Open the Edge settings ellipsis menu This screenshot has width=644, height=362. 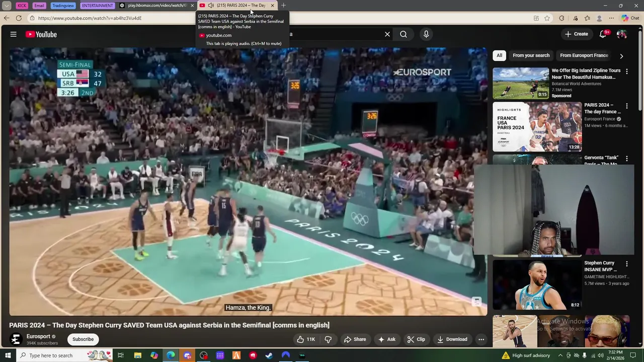coord(612,18)
